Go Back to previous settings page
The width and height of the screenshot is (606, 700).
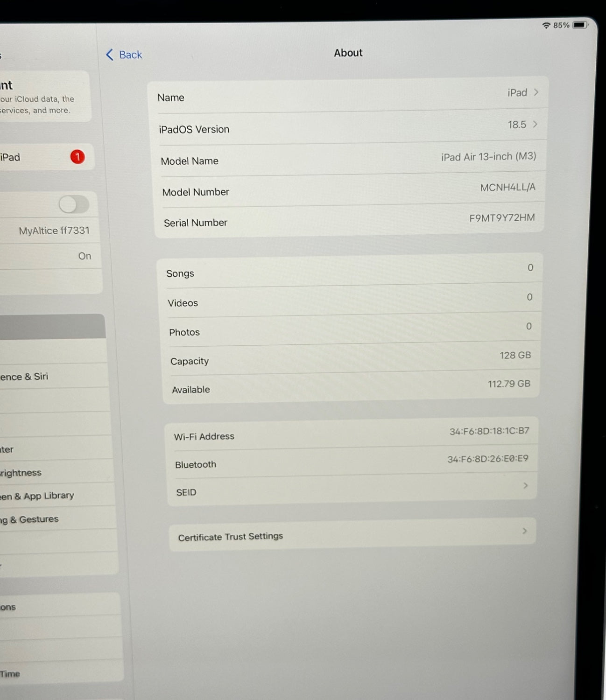coord(124,55)
